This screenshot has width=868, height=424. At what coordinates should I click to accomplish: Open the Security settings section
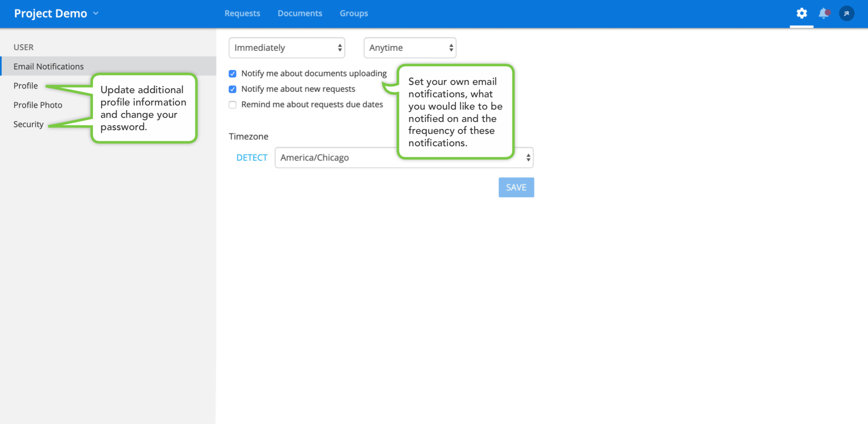click(28, 124)
